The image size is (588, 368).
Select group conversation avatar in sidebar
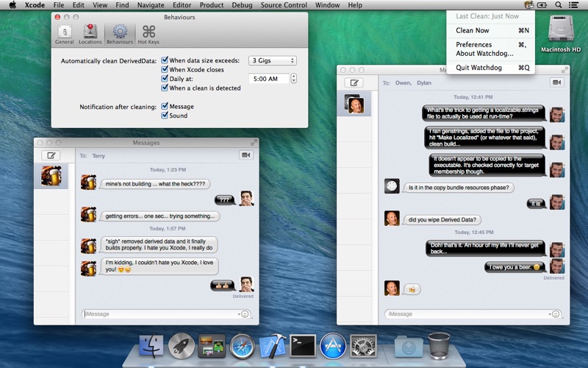[354, 104]
